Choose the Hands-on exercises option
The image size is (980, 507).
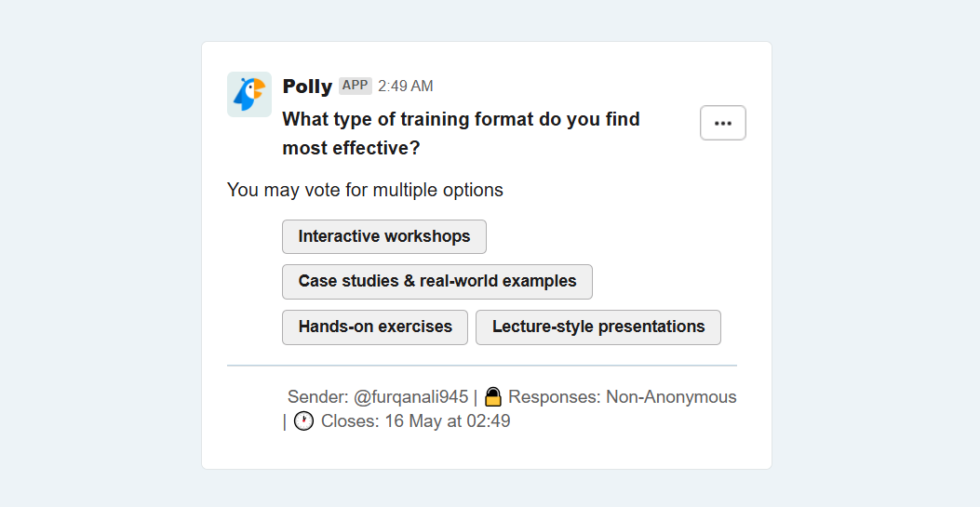pyautogui.click(x=375, y=327)
